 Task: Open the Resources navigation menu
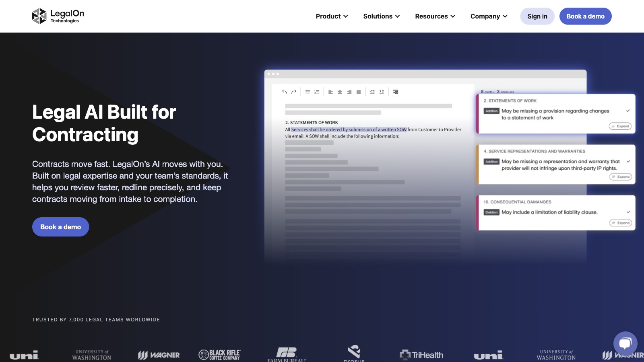(435, 16)
